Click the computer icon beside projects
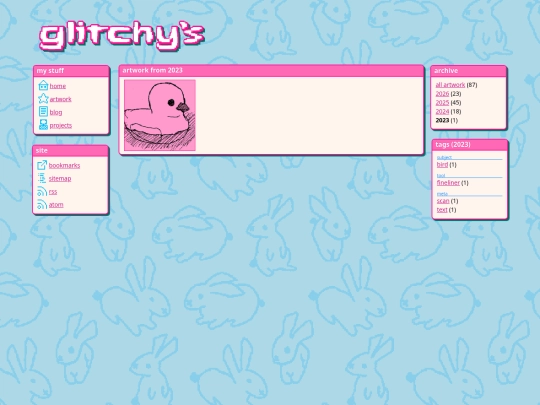 click(43, 125)
